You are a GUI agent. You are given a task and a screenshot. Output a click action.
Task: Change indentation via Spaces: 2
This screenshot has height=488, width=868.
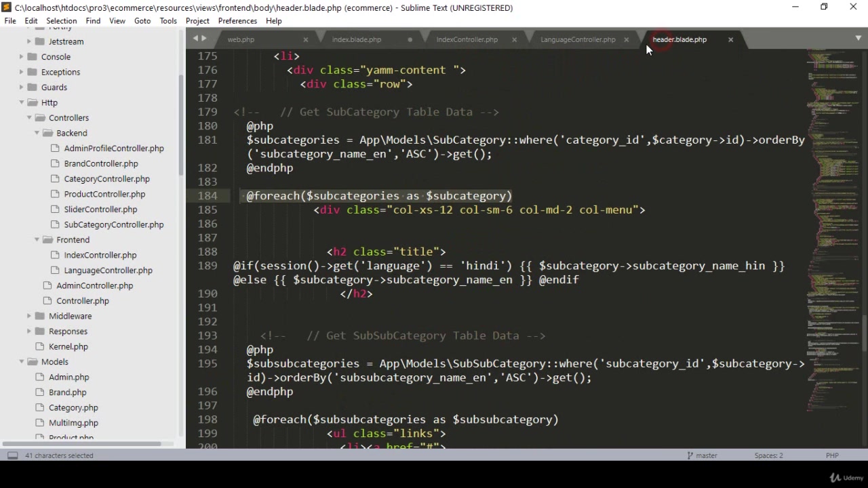[x=768, y=455]
